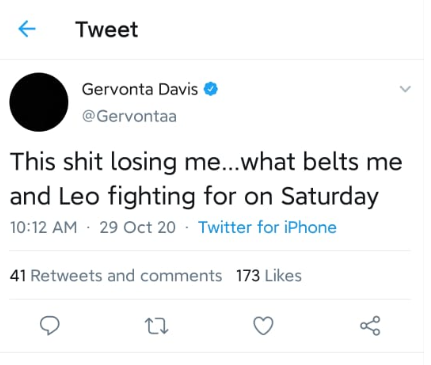View the 173 Likes list
Image resolution: width=431 pixels, height=365 pixels.
(x=269, y=276)
